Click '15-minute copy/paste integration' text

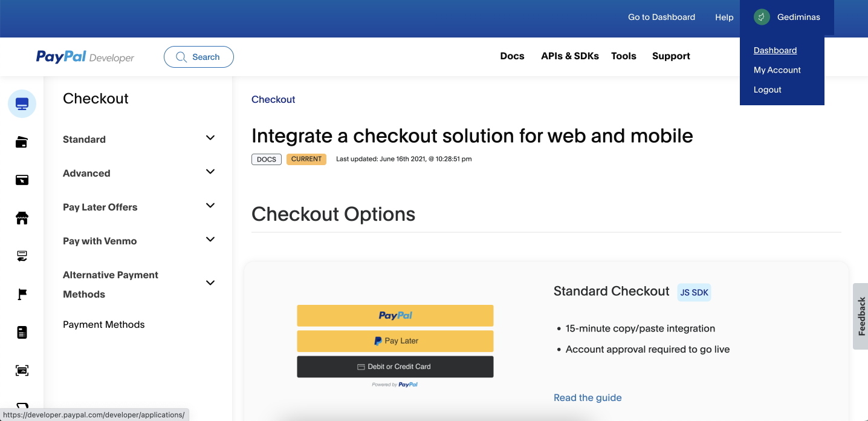(640, 328)
